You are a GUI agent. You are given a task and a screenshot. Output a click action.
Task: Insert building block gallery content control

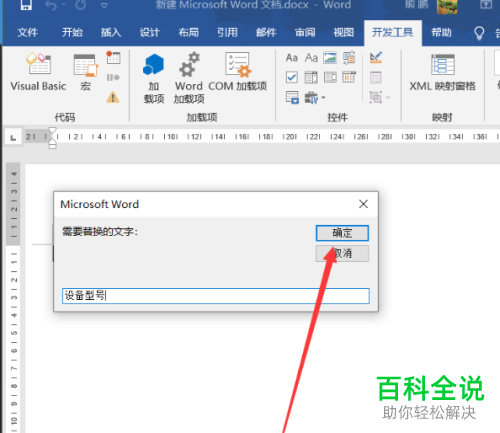point(349,58)
